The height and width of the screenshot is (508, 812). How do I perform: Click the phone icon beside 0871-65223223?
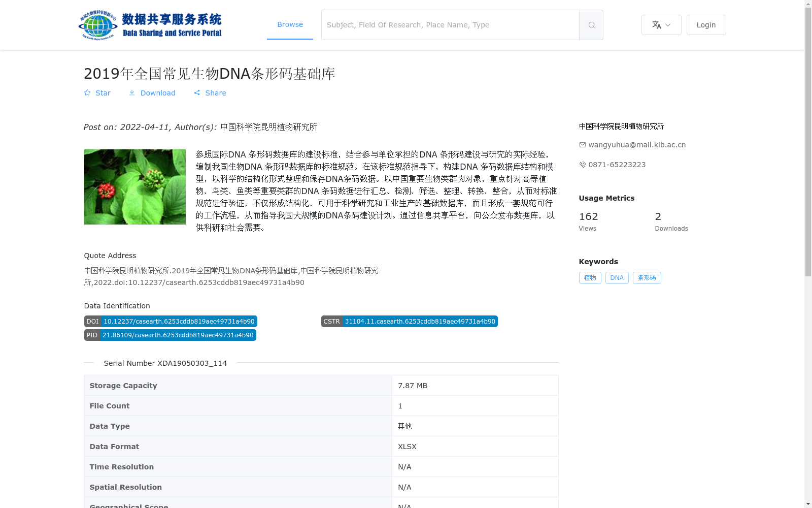583,165
